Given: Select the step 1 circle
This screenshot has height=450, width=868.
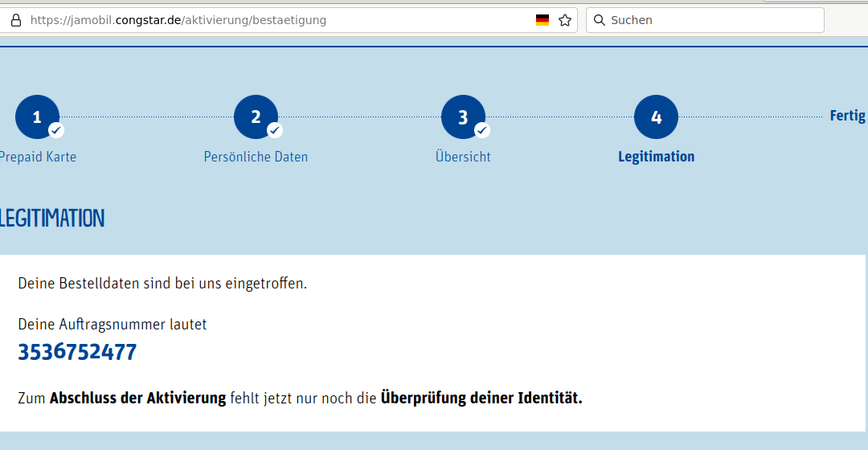Looking at the screenshot, I should pos(35,116).
